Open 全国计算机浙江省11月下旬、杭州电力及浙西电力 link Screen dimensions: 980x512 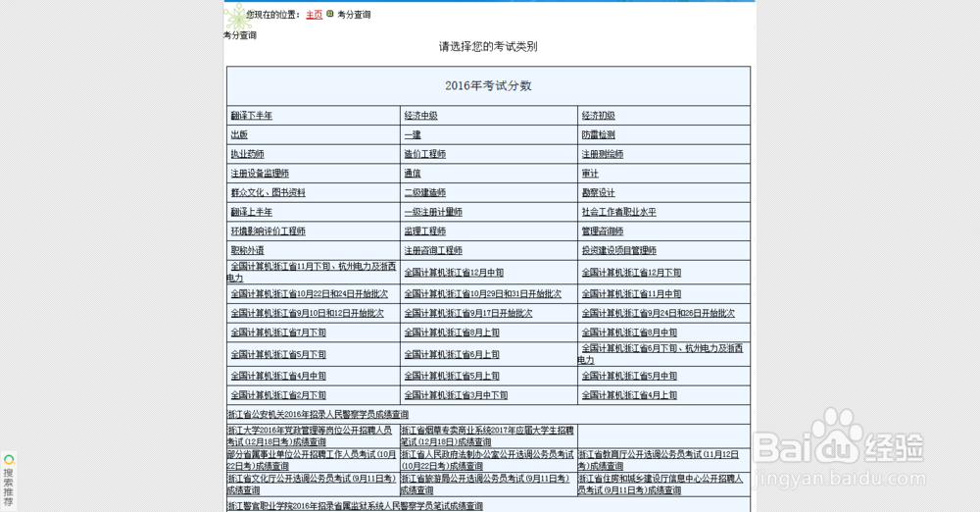click(312, 273)
